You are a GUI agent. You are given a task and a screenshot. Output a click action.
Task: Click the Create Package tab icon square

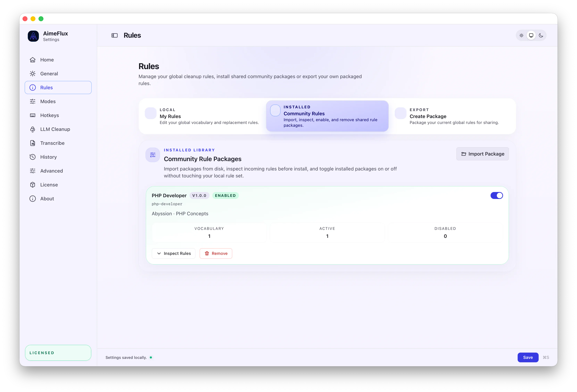pos(400,113)
